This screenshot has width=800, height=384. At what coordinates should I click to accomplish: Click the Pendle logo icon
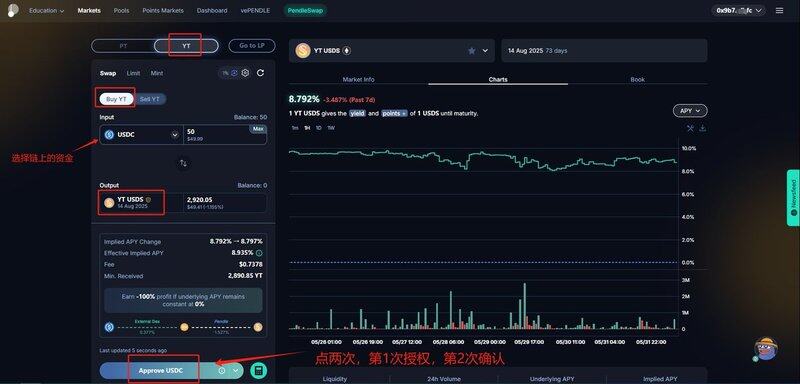click(13, 10)
